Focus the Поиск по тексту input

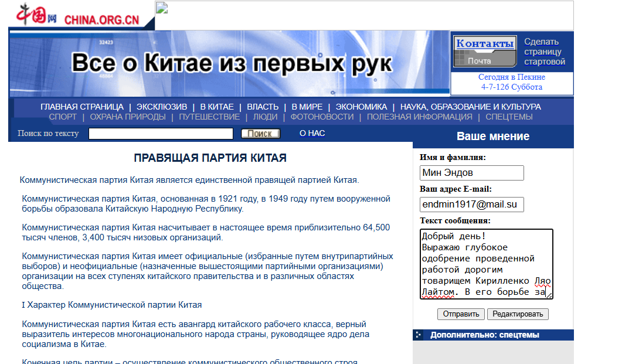[x=161, y=134]
